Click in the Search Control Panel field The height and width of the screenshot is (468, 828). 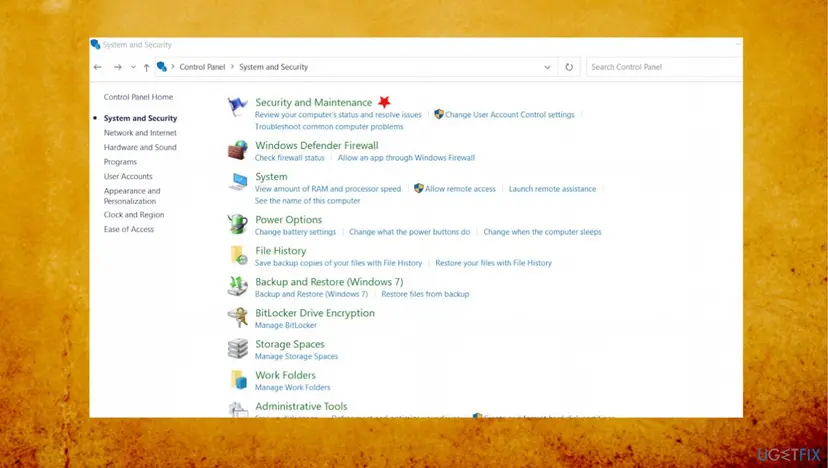[x=664, y=67]
